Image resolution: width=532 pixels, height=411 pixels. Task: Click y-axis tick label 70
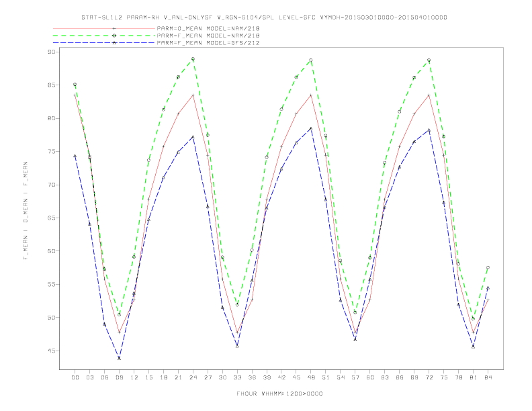(x=52, y=185)
